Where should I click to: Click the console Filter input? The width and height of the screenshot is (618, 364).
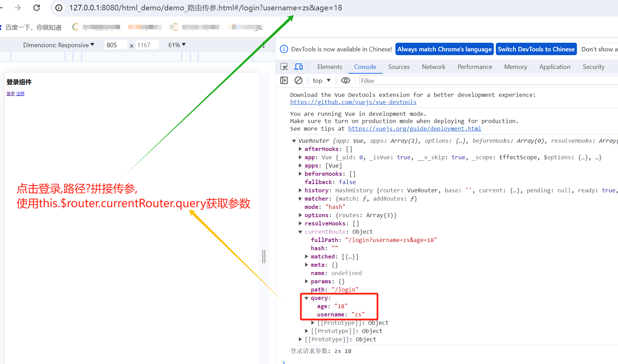[x=488, y=81]
